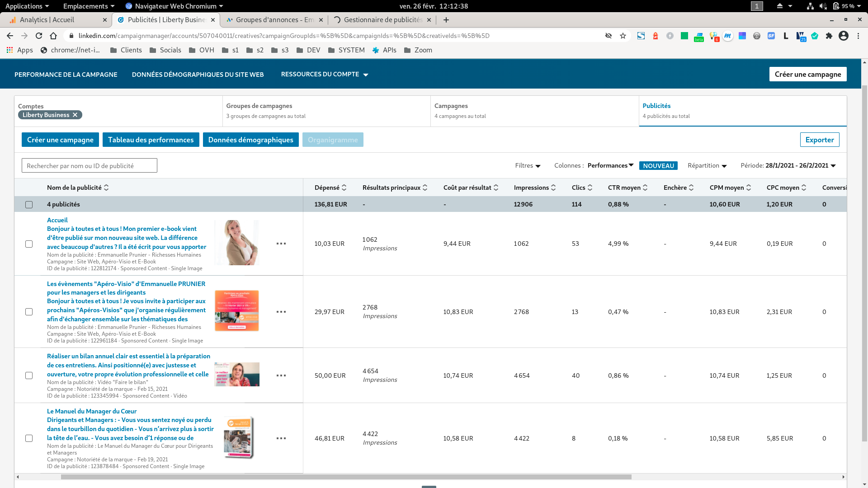The width and height of the screenshot is (868, 488).
Task: Sort by Coût par résultat column
Action: click(x=471, y=188)
